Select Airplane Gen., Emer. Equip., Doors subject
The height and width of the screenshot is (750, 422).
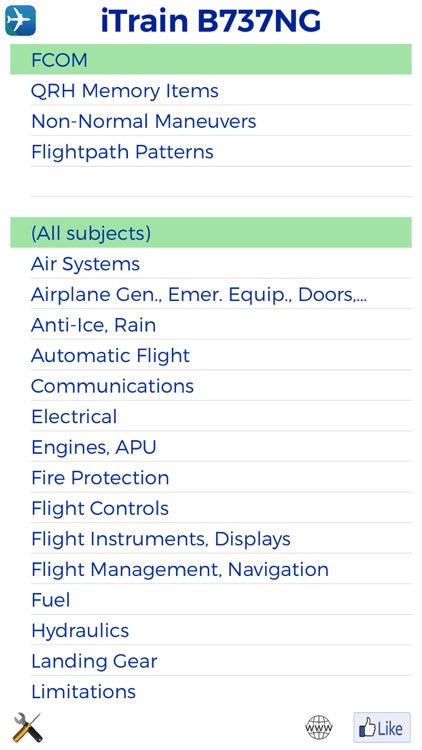click(221, 294)
